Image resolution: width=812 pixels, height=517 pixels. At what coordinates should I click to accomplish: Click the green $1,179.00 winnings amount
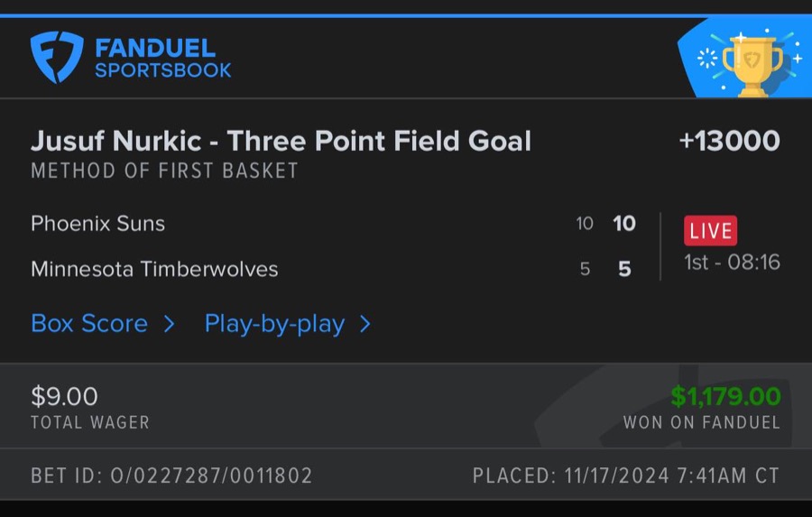[725, 396]
